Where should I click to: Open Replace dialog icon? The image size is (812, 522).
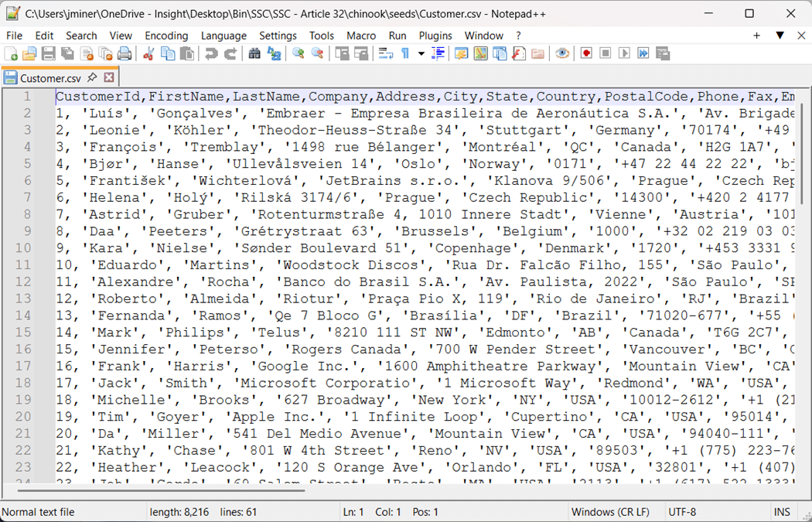pos(274,53)
